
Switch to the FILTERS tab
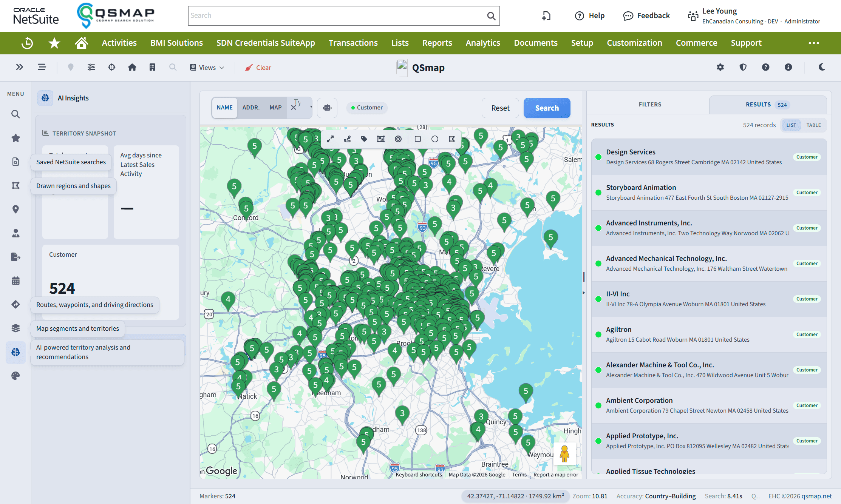tap(650, 105)
